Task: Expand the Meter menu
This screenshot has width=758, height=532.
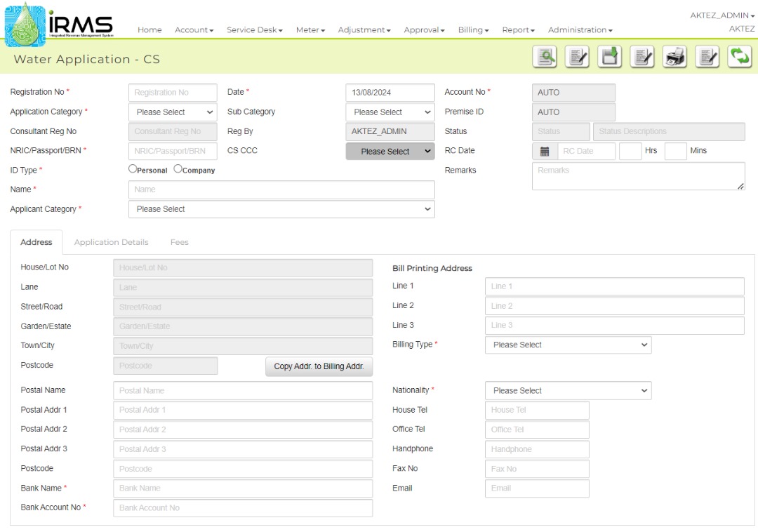Action: point(310,30)
